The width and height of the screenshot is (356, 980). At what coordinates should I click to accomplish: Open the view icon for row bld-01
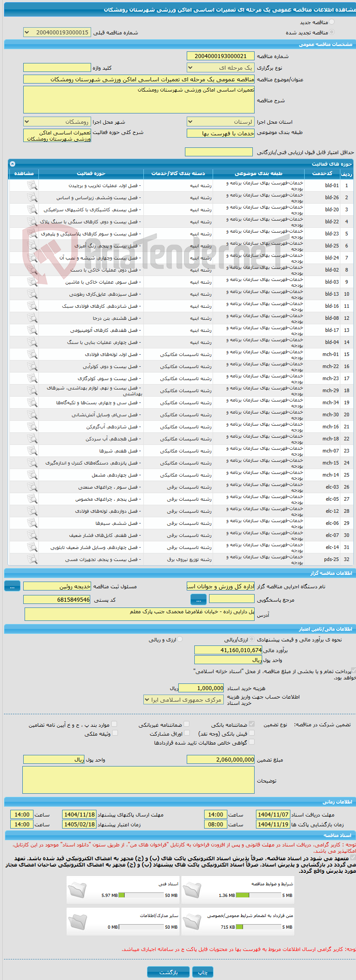[32, 185]
